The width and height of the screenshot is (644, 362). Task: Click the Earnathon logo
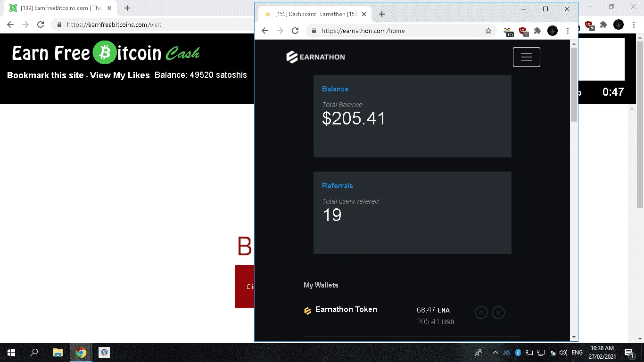315,57
